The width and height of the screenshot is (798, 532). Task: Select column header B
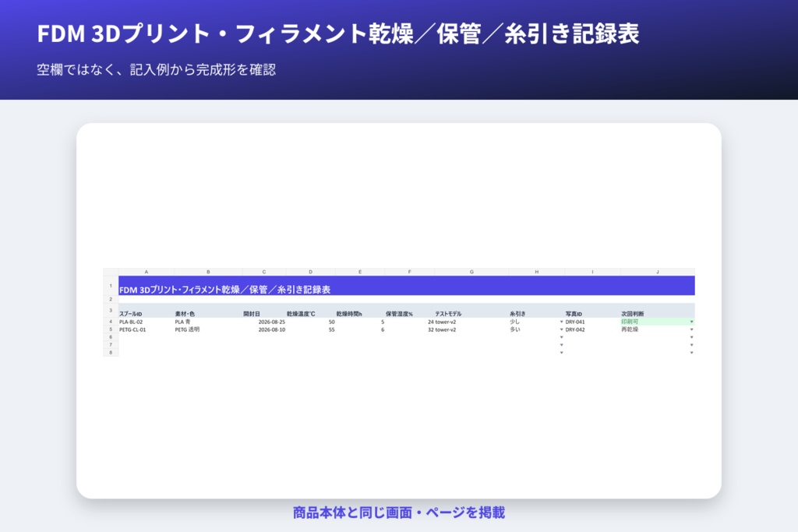point(208,272)
